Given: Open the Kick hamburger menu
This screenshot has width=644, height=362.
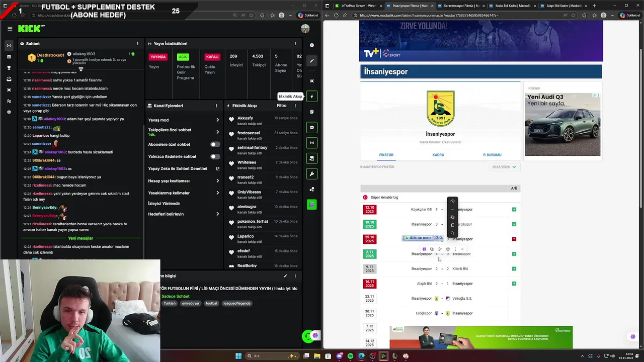Looking at the screenshot, I should 10,29.
